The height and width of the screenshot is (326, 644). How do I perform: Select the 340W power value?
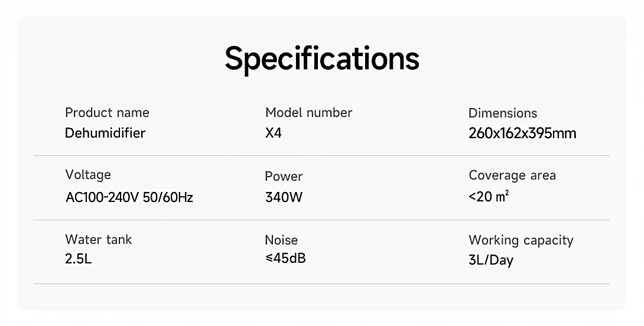pos(284,197)
